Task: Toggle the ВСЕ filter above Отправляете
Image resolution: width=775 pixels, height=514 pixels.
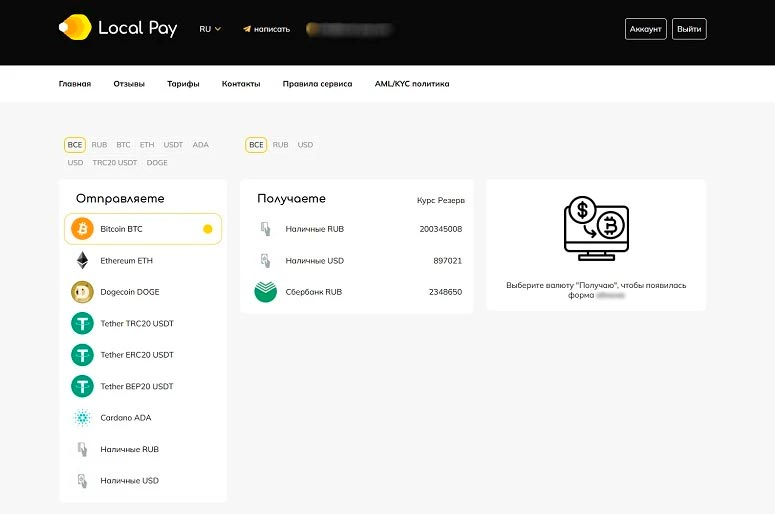Action: (x=74, y=145)
